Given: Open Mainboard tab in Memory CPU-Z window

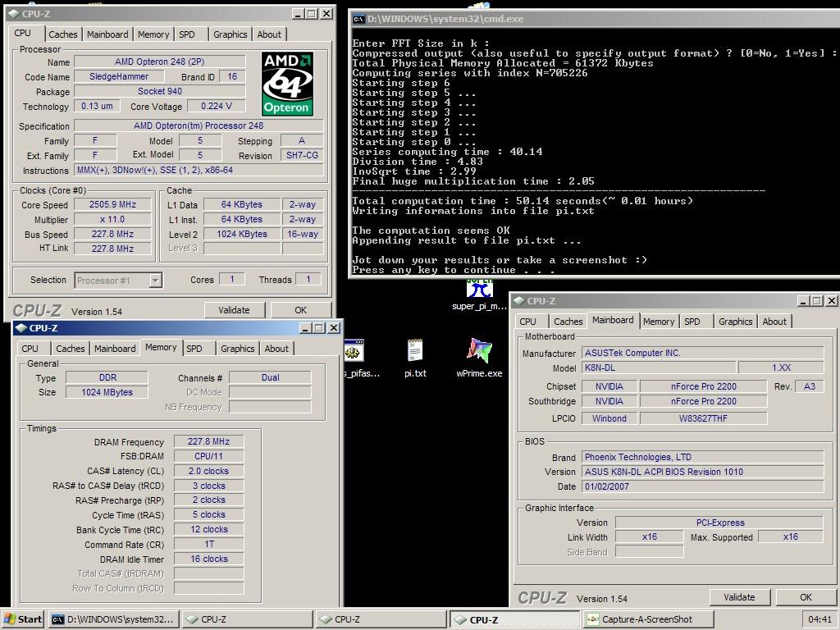Looking at the screenshot, I should coord(115,348).
